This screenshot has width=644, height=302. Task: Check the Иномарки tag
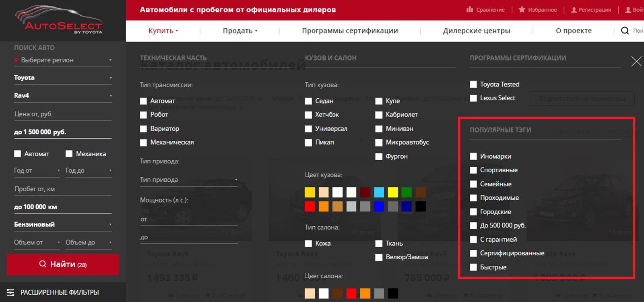tap(473, 156)
